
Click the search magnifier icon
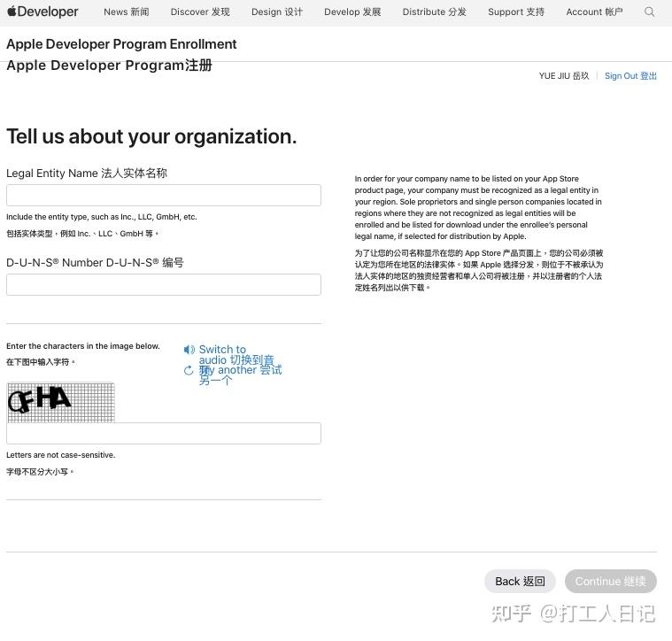[x=649, y=12]
